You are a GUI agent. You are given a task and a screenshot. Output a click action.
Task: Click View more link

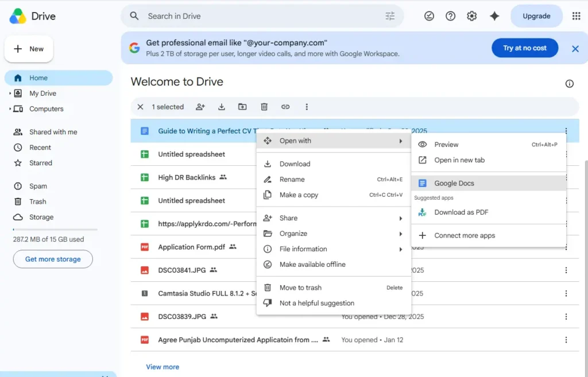(x=163, y=367)
